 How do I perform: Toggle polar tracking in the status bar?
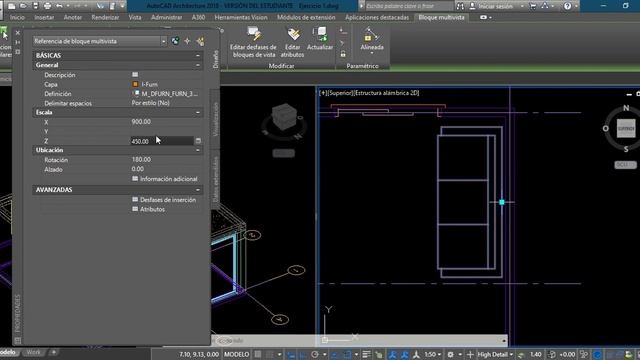315,354
